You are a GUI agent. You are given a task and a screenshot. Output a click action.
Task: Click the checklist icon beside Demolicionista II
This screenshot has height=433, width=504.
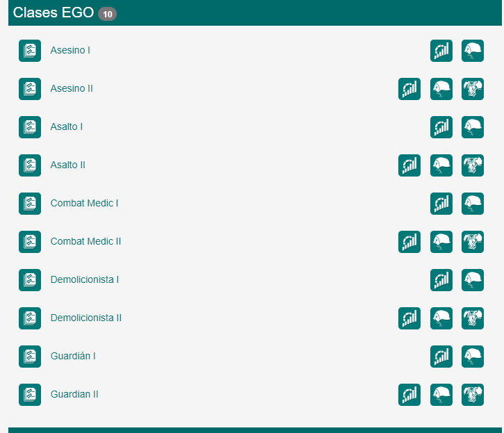pyautogui.click(x=30, y=318)
